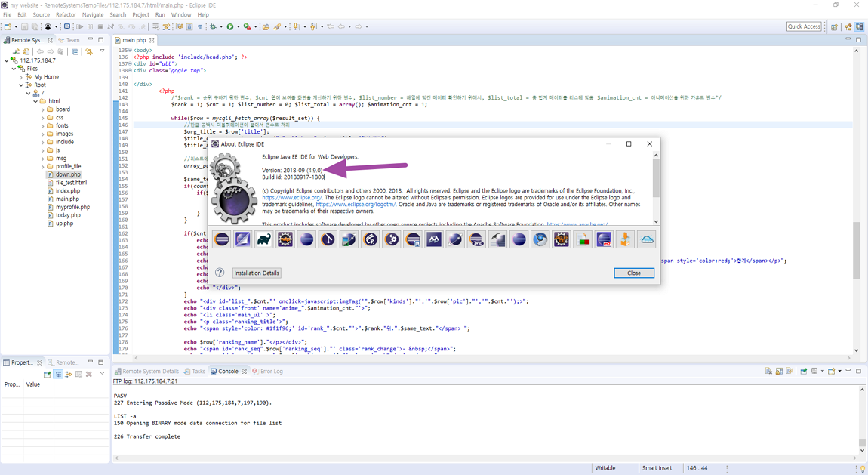The height and width of the screenshot is (475, 868).
Task: Open the Window menu
Action: [x=181, y=15]
